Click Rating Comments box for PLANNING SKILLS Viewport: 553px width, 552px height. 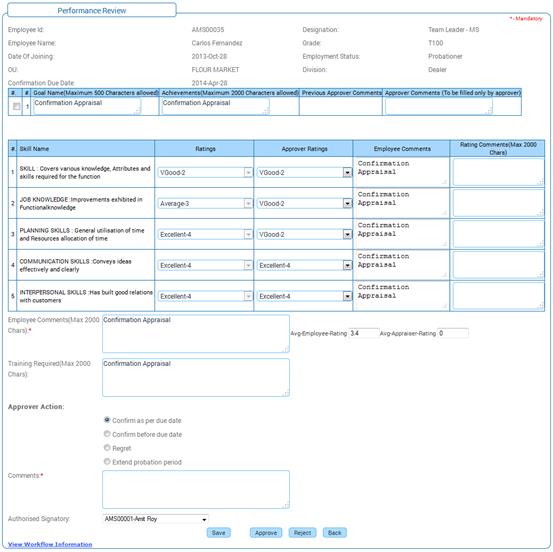498,234
